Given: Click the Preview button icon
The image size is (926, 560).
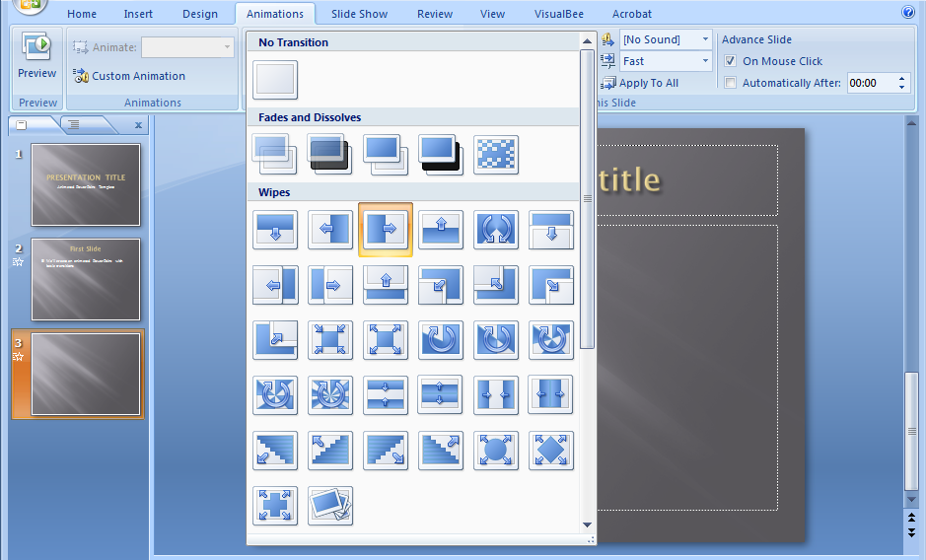Looking at the screenshot, I should pyautogui.click(x=37, y=47).
